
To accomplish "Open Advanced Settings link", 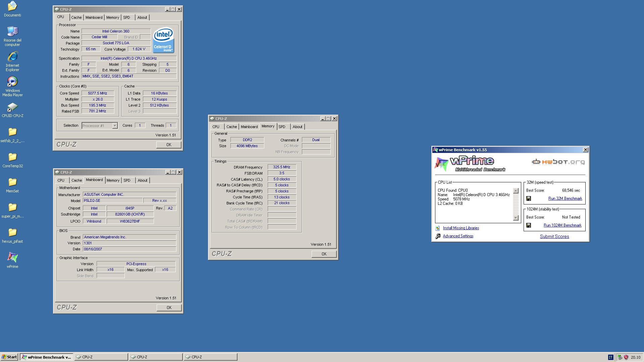I will click(x=458, y=236).
